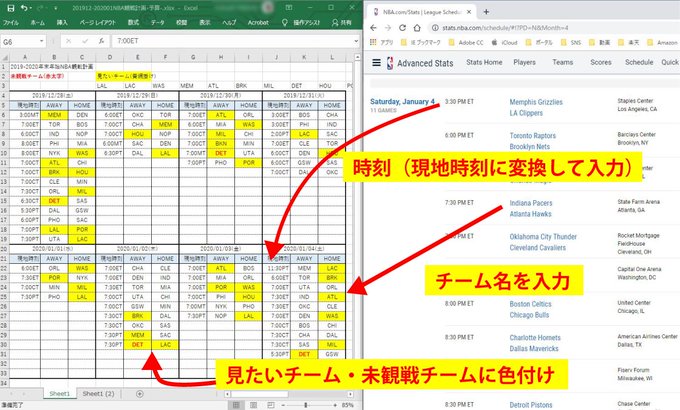Open the Name Box dropdown arrow

pos(42,41)
